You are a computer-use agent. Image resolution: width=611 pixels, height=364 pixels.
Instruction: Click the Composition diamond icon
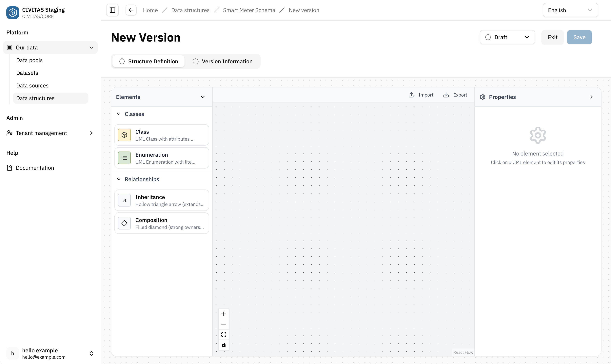[x=124, y=223]
